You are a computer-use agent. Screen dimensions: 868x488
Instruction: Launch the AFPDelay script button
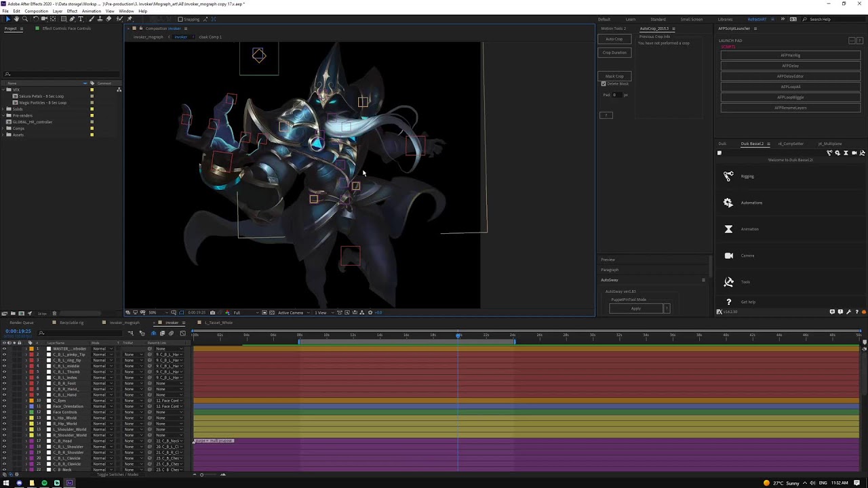click(x=791, y=66)
